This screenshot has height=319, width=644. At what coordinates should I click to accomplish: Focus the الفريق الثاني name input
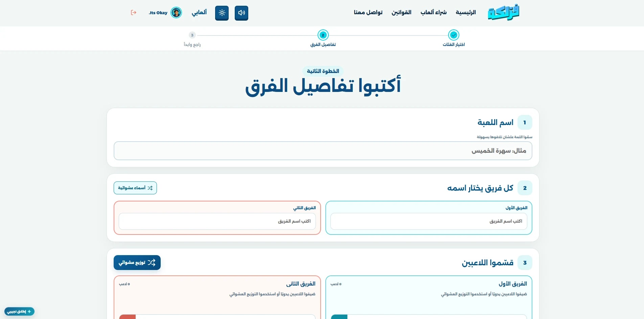tap(217, 221)
